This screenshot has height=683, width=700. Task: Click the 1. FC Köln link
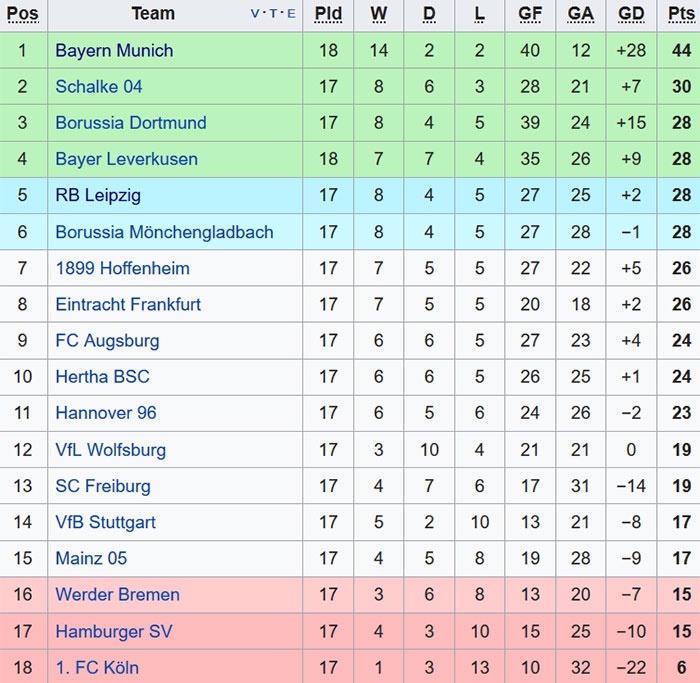[x=97, y=667]
